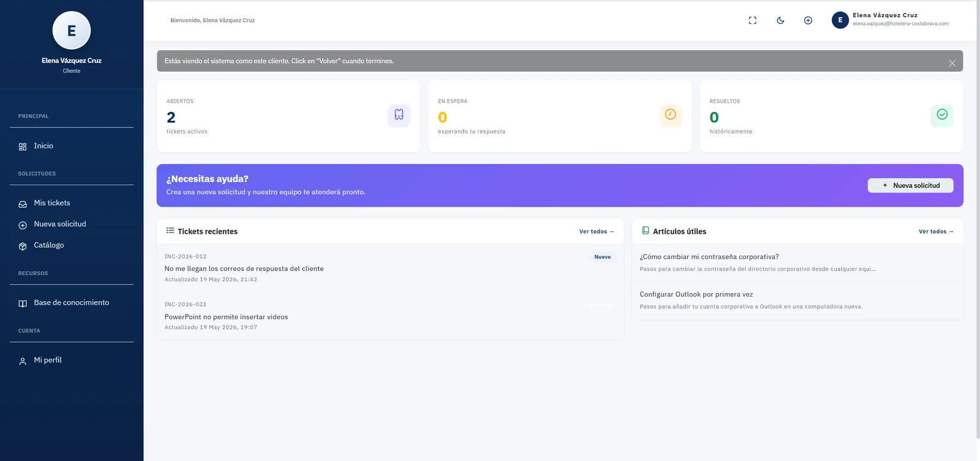Click the page vertical scrollbar

coord(978,221)
